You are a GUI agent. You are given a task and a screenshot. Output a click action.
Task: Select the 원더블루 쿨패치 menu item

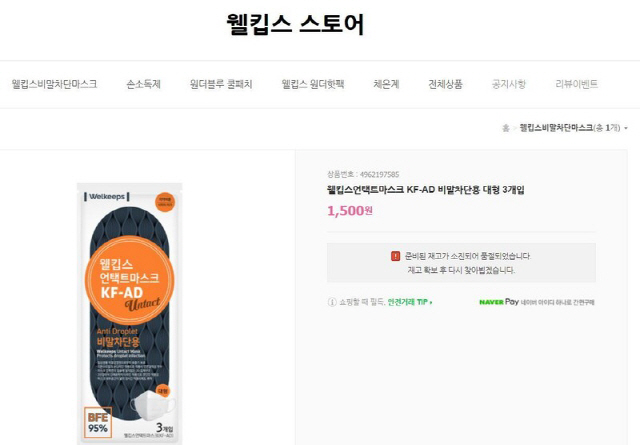click(x=221, y=84)
